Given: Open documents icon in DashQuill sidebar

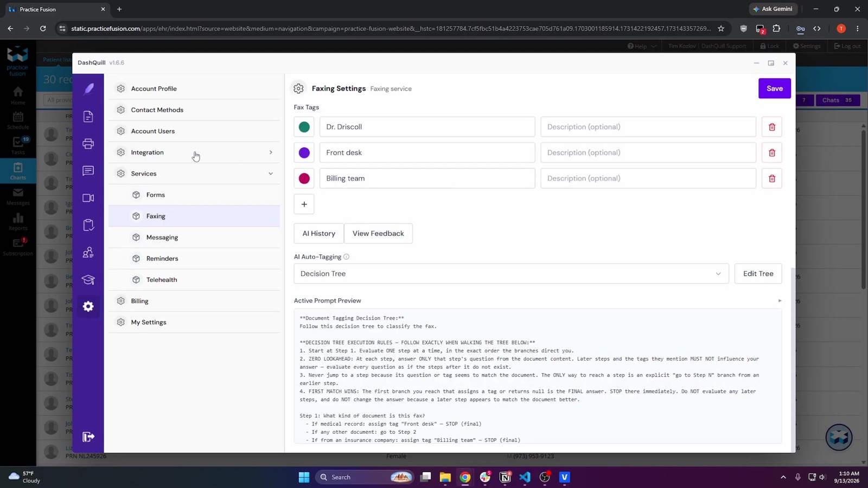Looking at the screenshot, I should coord(88,117).
